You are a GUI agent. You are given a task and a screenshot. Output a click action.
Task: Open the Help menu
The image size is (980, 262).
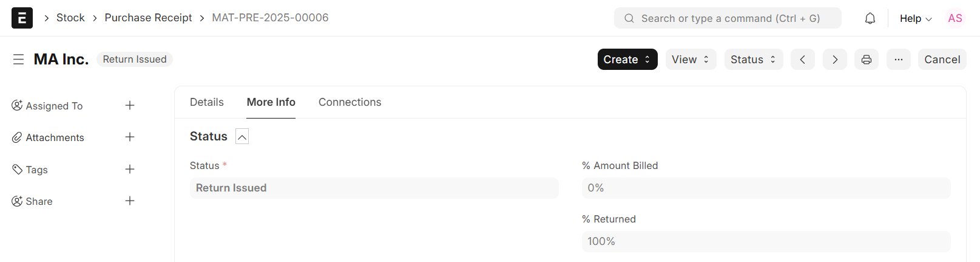[x=915, y=18]
